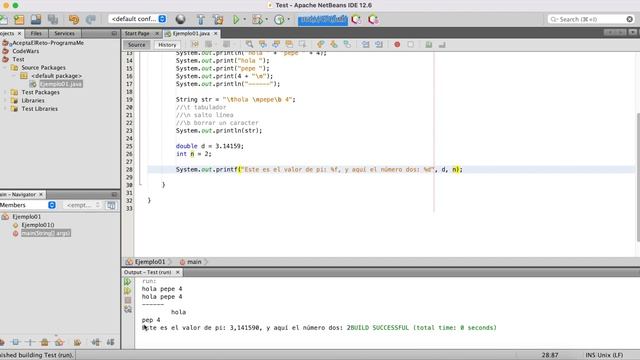Viewport: 640px width, 360px height.
Task: Click the Source view button
Action: (x=136, y=45)
